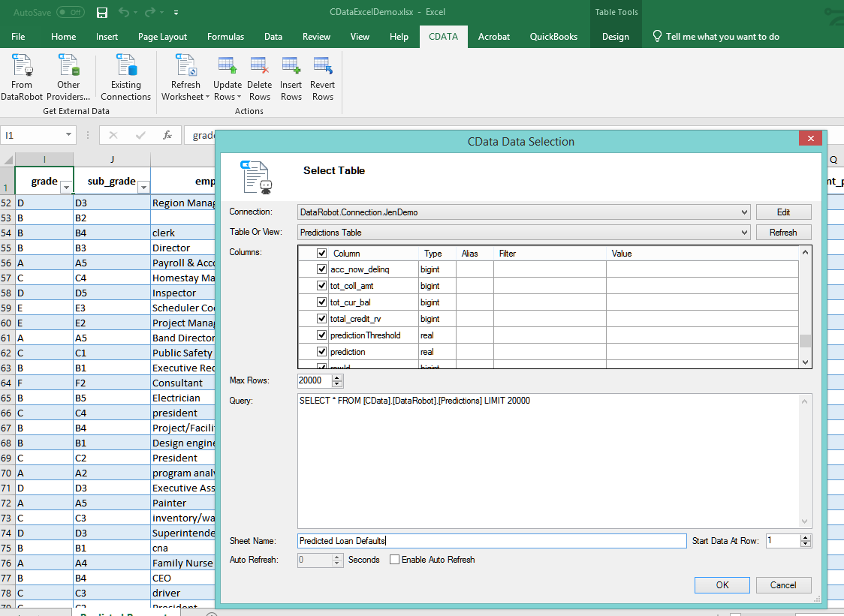Close the CData Data Selection dialog
Viewport: 844px width, 616px height.
[811, 139]
